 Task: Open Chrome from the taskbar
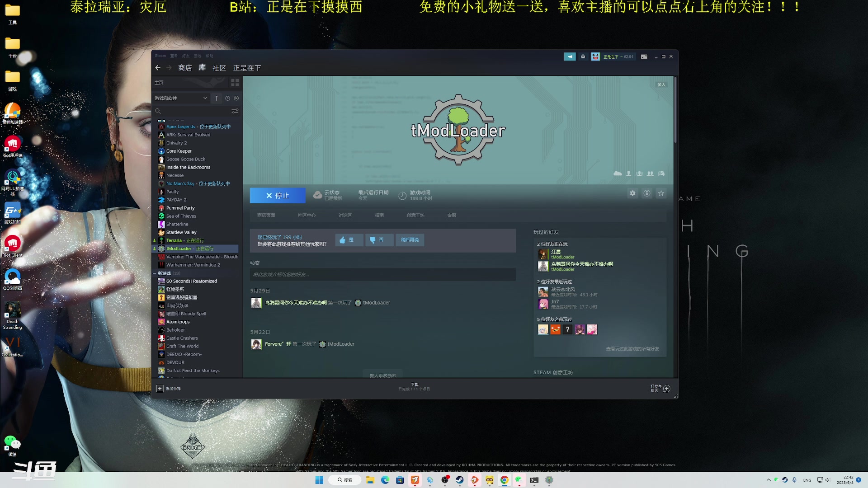[x=505, y=480]
